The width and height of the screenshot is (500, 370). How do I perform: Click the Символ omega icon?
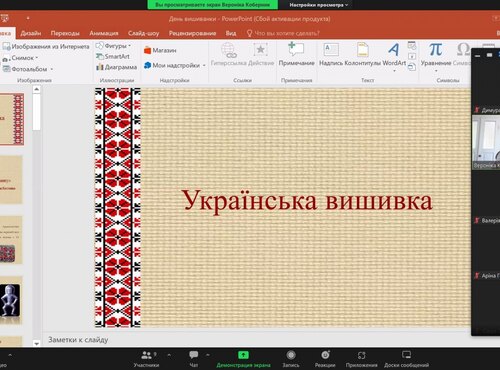(463, 49)
